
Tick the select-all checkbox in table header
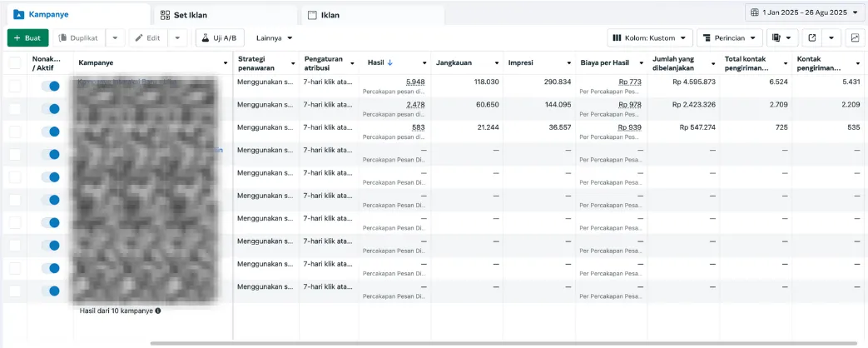click(15, 63)
